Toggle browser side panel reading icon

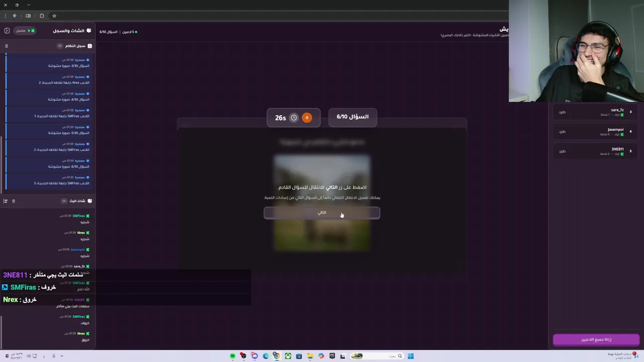(28, 16)
